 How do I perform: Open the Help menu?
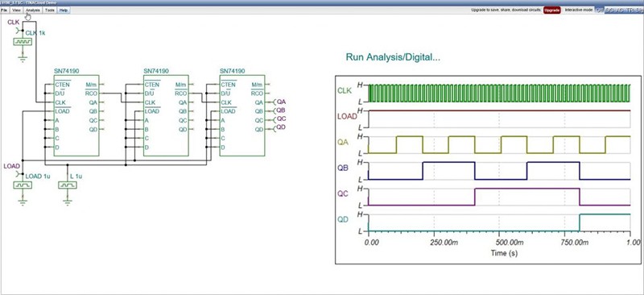(x=64, y=10)
